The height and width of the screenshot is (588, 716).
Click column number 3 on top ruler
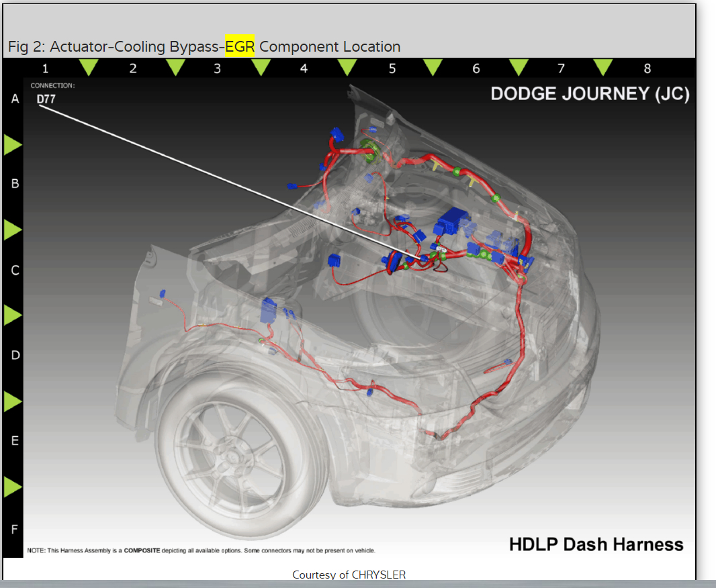[218, 68]
